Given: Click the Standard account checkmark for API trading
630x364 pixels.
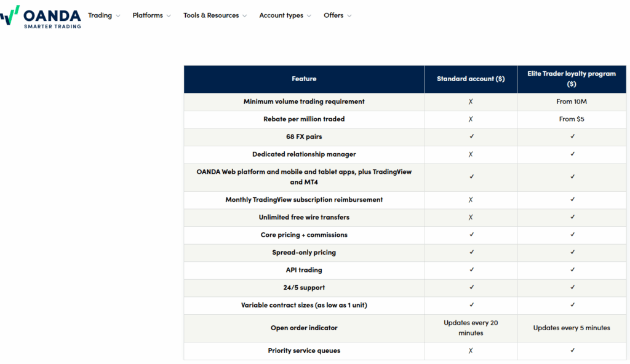Looking at the screenshot, I should point(472,269).
